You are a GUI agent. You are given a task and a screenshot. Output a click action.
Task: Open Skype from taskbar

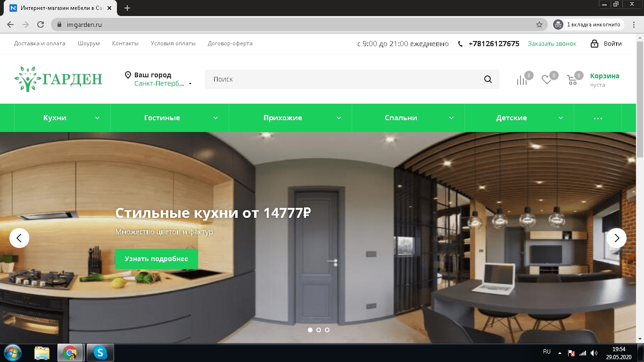click(100, 353)
